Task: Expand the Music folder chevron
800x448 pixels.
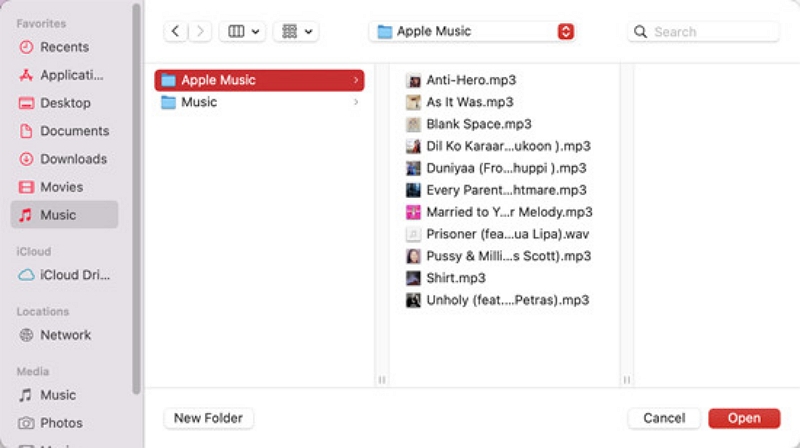Action: tap(356, 102)
